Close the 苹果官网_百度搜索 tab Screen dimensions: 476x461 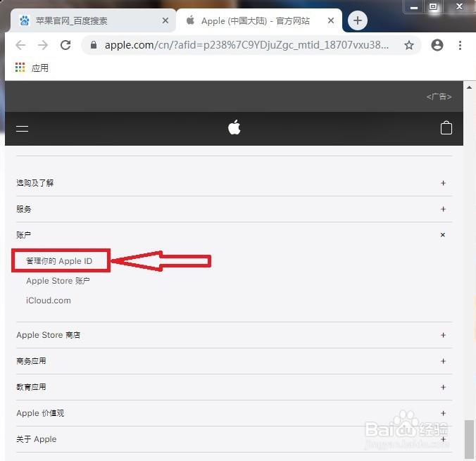point(165,20)
